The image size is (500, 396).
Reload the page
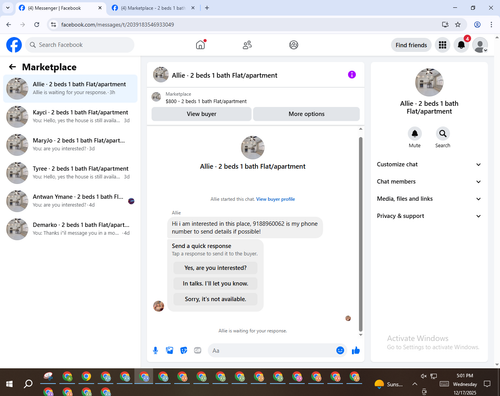pyautogui.click(x=37, y=25)
